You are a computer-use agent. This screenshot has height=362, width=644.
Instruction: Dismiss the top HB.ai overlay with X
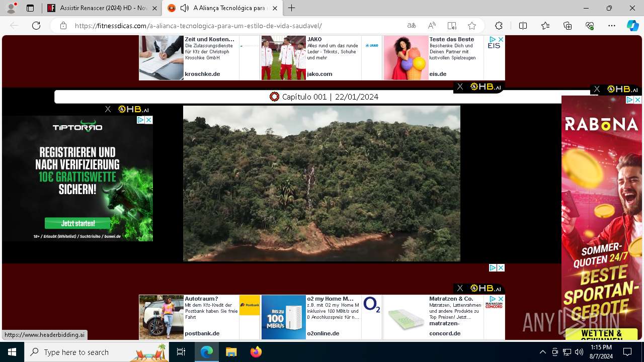coord(460,87)
